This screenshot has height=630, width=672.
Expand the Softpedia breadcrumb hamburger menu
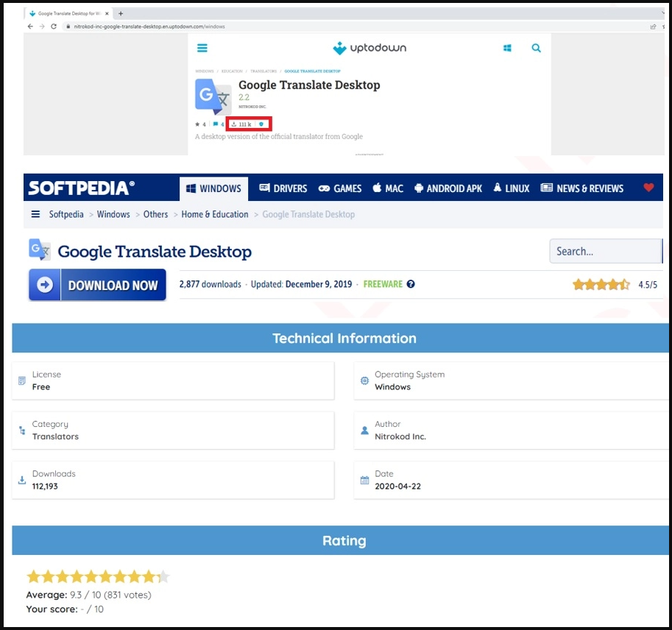[35, 214]
